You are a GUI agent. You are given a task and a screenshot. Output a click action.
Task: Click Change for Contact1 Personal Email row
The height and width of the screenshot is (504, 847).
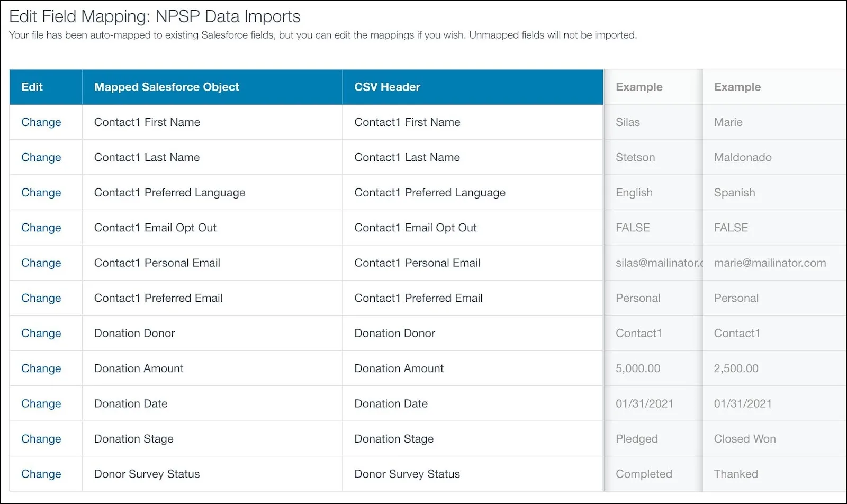[41, 263]
